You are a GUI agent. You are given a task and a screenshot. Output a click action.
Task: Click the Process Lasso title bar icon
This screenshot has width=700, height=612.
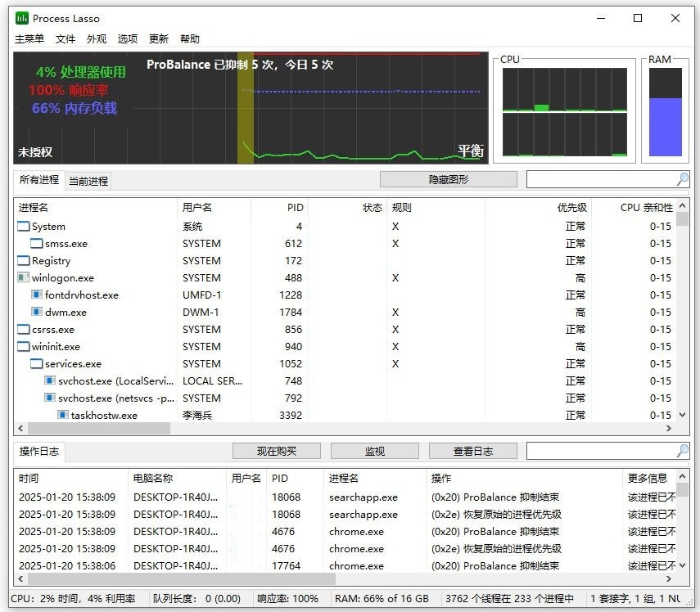click(20, 18)
